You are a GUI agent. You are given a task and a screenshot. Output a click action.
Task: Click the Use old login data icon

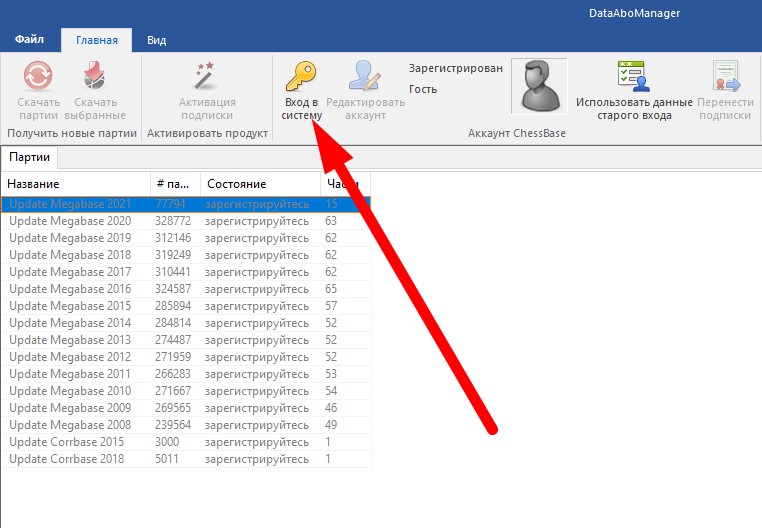[x=633, y=77]
